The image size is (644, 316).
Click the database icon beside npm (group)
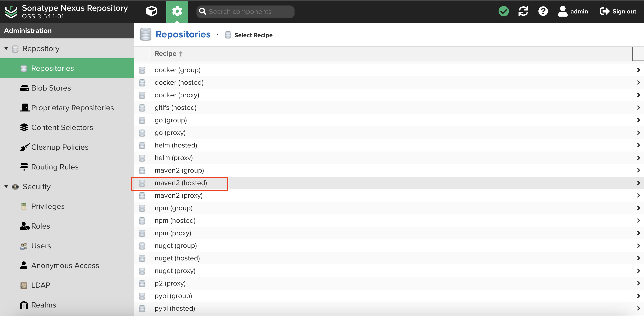click(x=142, y=208)
